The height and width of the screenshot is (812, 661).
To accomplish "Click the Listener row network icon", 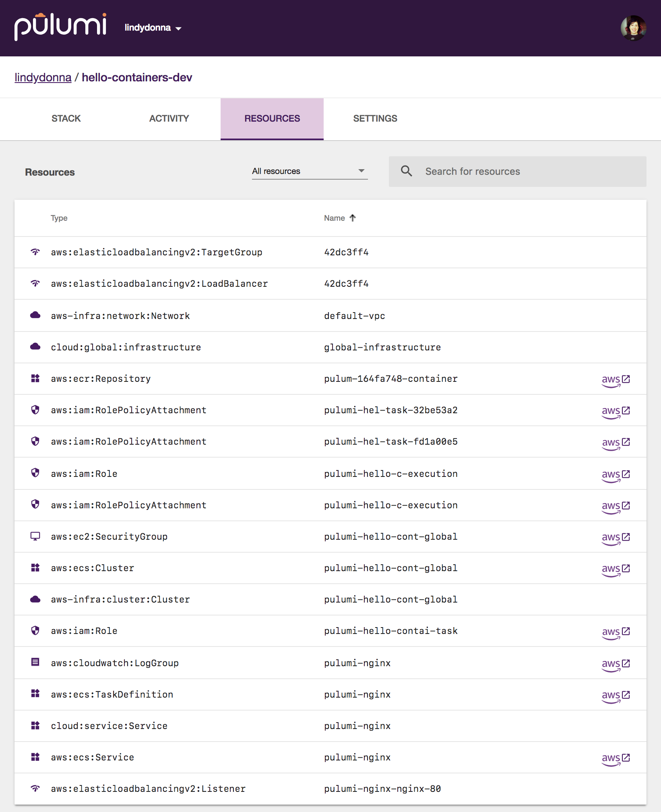I will coord(35,789).
